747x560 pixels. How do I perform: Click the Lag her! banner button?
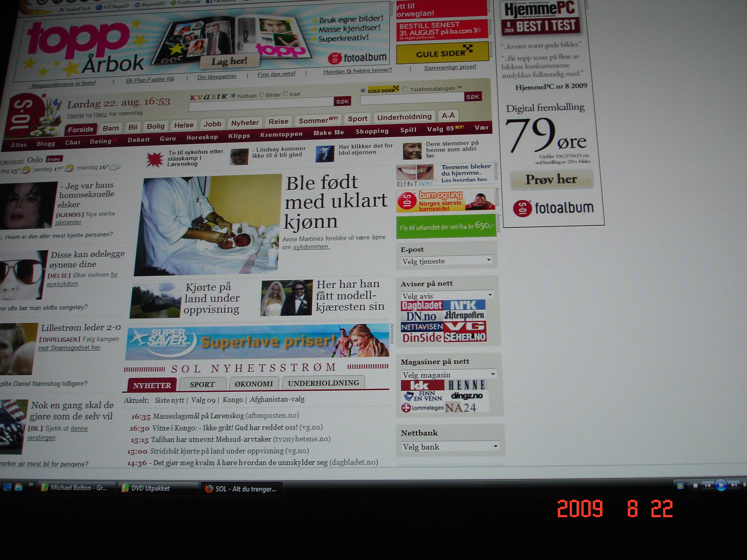(229, 61)
